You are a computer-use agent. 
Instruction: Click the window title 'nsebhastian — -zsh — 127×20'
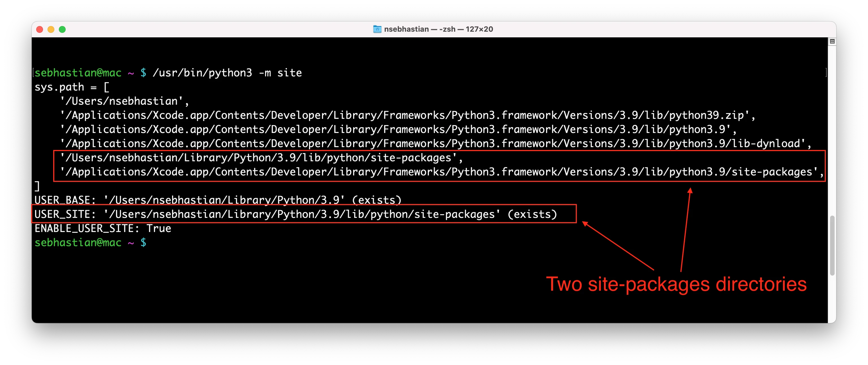click(438, 29)
